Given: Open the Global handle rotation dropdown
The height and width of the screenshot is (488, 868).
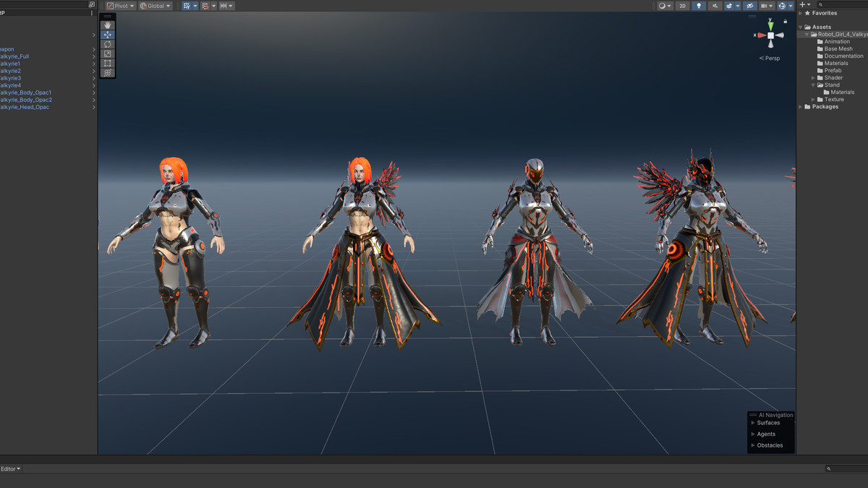Looking at the screenshot, I should coord(156,6).
